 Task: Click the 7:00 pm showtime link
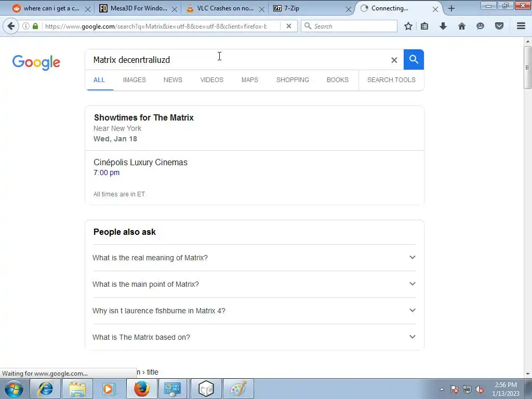point(107,172)
